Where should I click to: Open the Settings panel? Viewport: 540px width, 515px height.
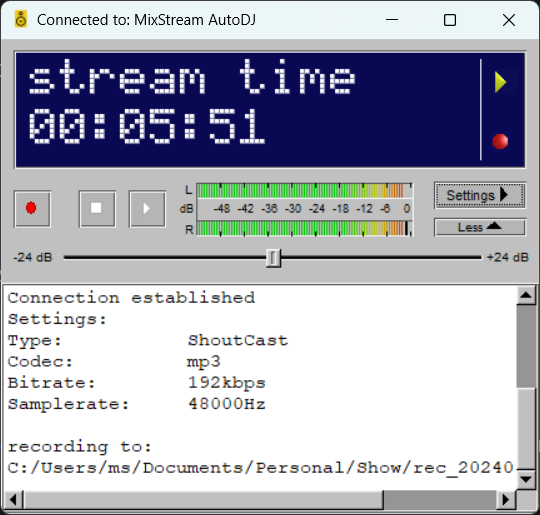tap(480, 195)
